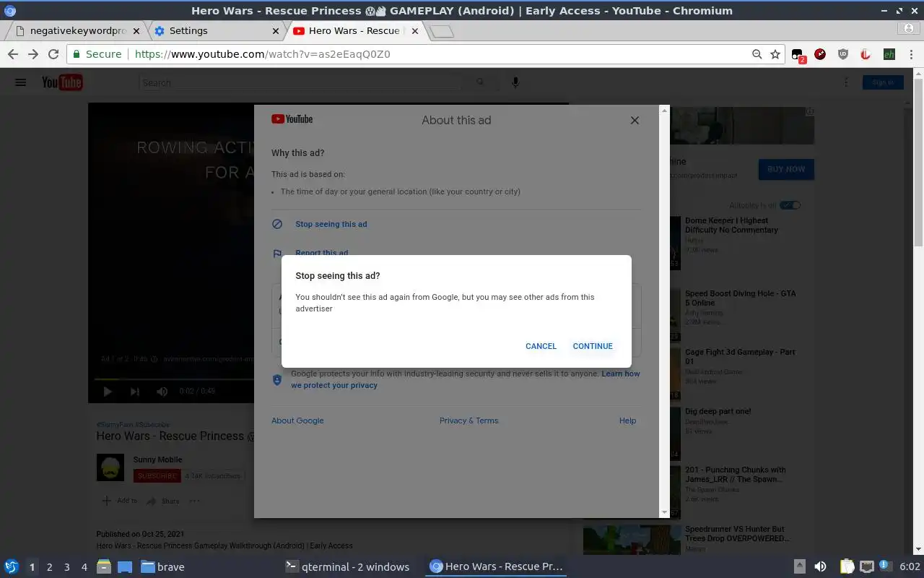Screen dimensions: 924x578
Task: Click the Add to playlist button
Action: [119, 501]
